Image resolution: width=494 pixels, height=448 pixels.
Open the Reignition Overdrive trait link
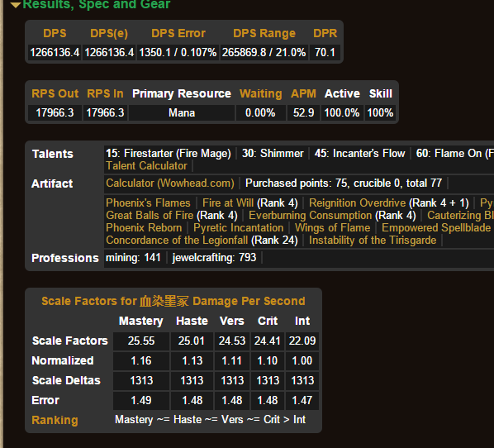[357, 203]
